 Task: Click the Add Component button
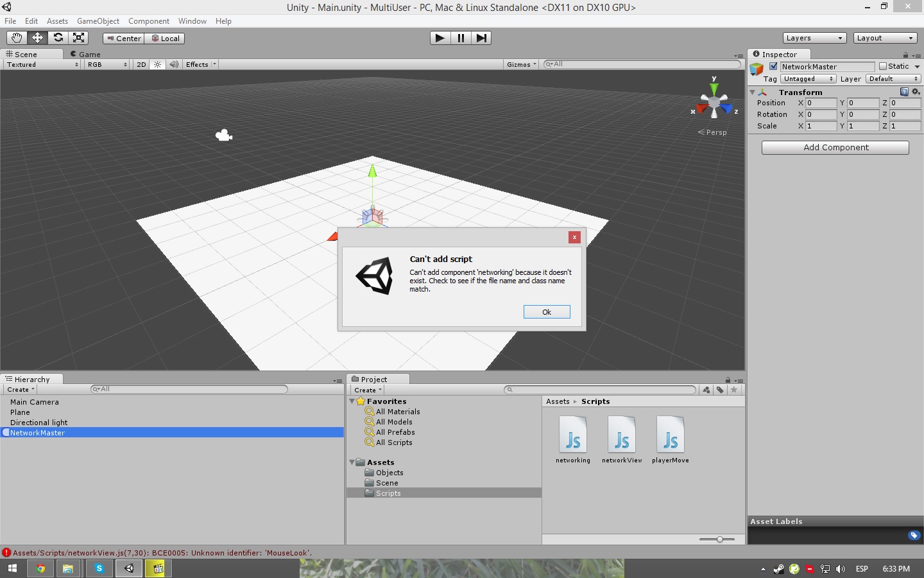click(834, 147)
